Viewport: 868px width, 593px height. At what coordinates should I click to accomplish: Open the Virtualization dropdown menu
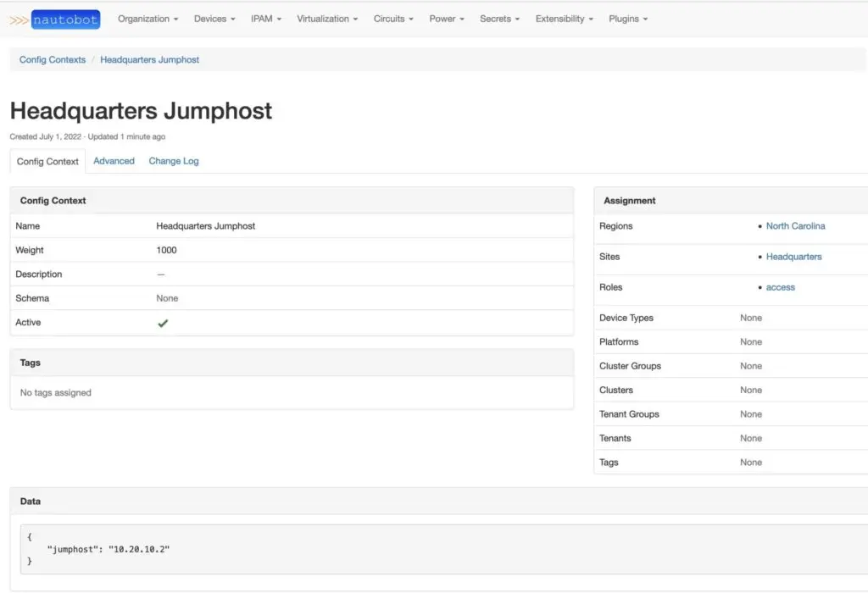pyautogui.click(x=327, y=19)
